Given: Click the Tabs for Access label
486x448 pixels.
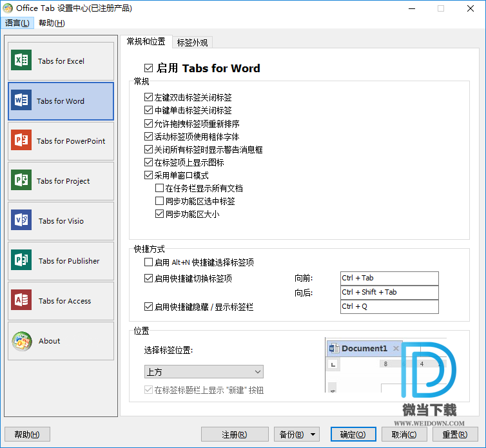Looking at the screenshot, I should [x=65, y=301].
